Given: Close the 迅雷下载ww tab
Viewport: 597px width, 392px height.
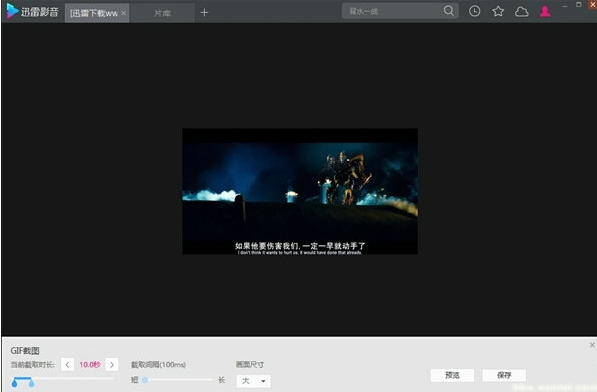Looking at the screenshot, I should 123,13.
